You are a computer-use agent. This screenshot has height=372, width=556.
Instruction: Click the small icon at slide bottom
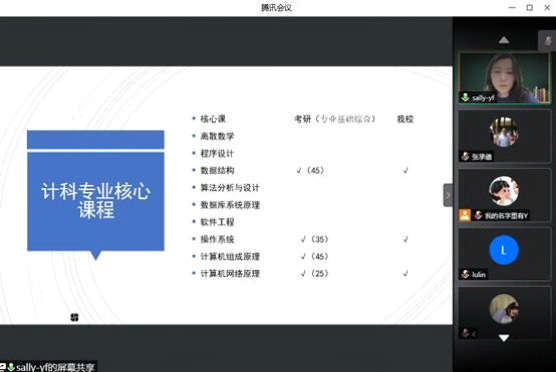tap(74, 317)
